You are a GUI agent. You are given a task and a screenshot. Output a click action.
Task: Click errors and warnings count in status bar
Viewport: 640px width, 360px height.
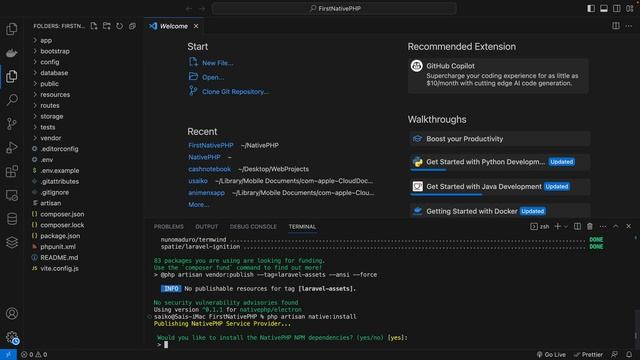pyautogui.click(x=34, y=354)
